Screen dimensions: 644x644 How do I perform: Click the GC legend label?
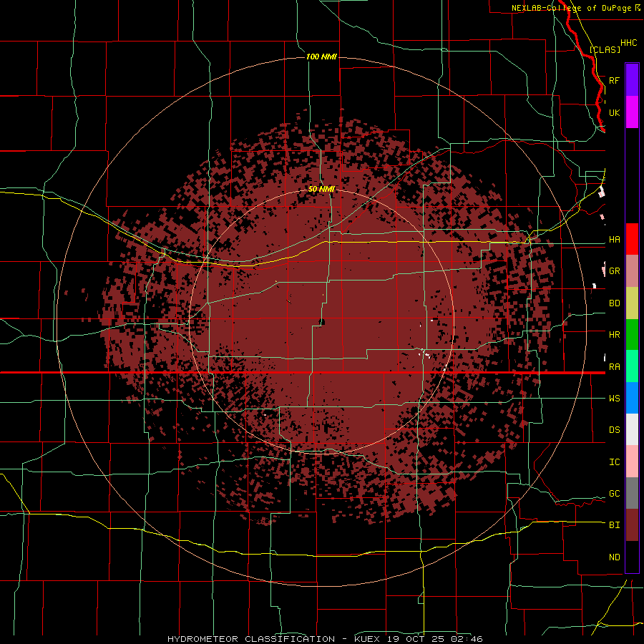click(x=614, y=493)
